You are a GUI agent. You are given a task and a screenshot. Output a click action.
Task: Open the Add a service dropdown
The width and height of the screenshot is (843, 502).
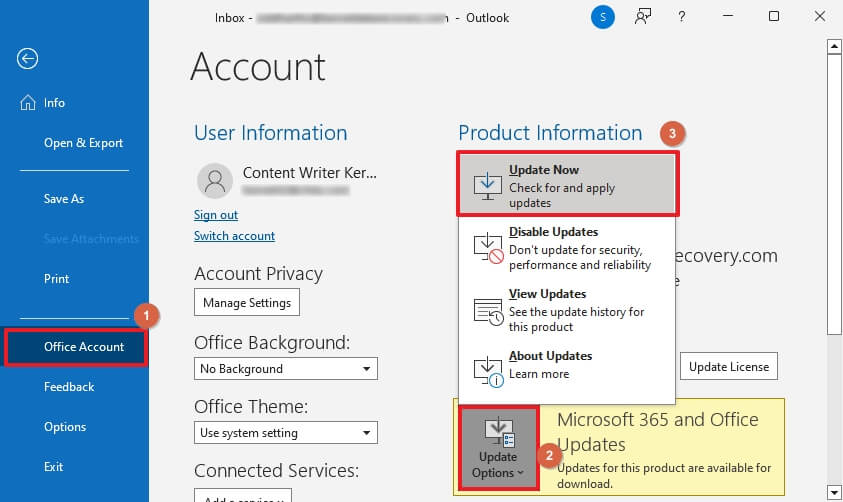[243, 496]
